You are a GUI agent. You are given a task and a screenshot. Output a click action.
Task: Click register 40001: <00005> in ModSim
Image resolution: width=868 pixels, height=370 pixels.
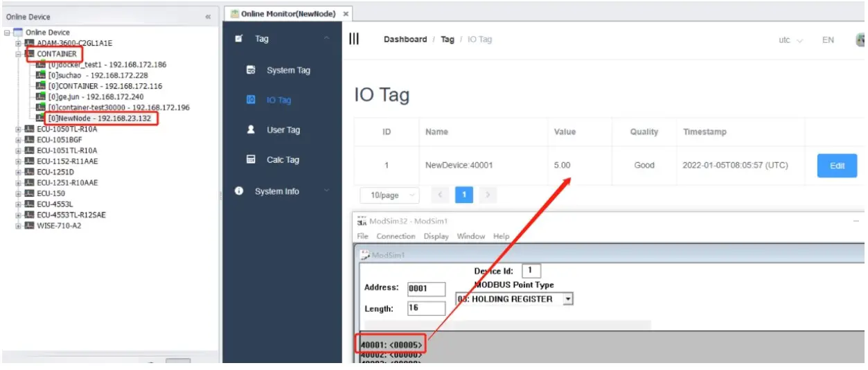[x=391, y=344]
